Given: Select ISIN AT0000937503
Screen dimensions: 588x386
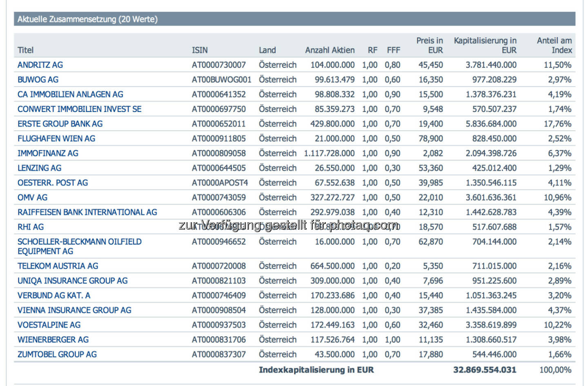Looking at the screenshot, I should [x=219, y=325].
